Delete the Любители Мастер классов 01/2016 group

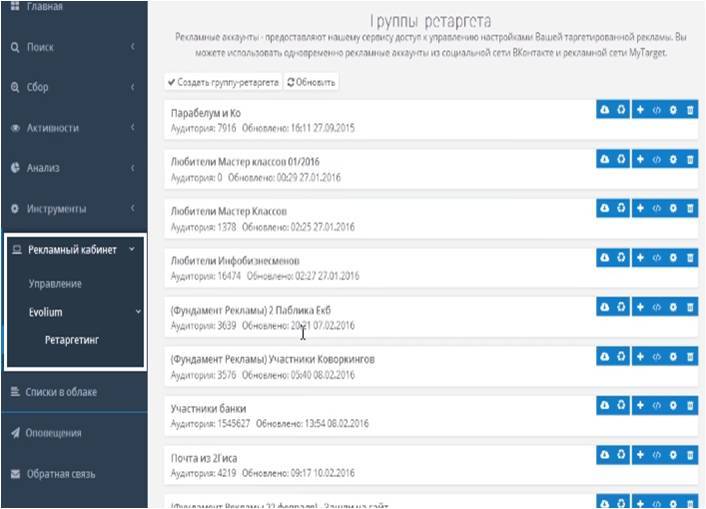click(x=690, y=158)
